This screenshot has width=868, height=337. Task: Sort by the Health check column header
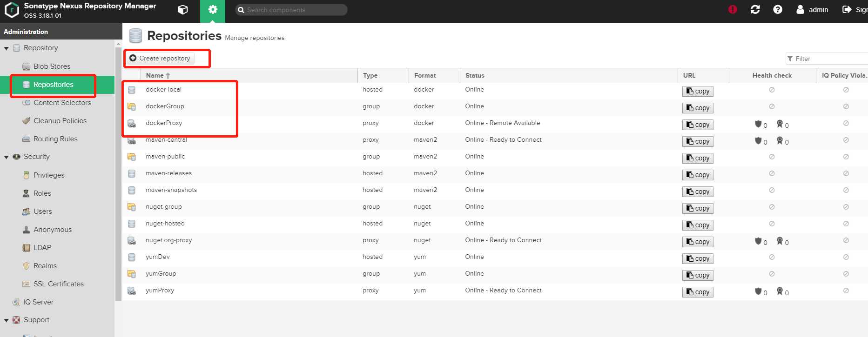pyautogui.click(x=772, y=75)
